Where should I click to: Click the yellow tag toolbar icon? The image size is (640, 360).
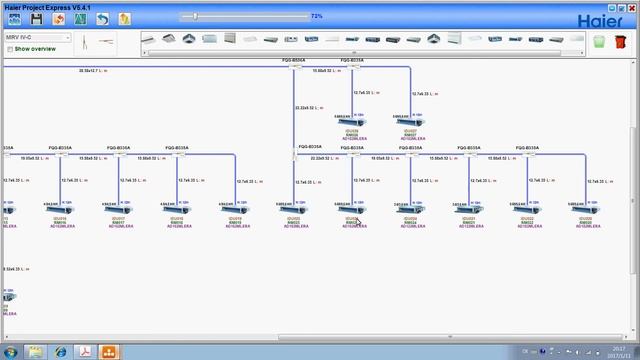124,19
